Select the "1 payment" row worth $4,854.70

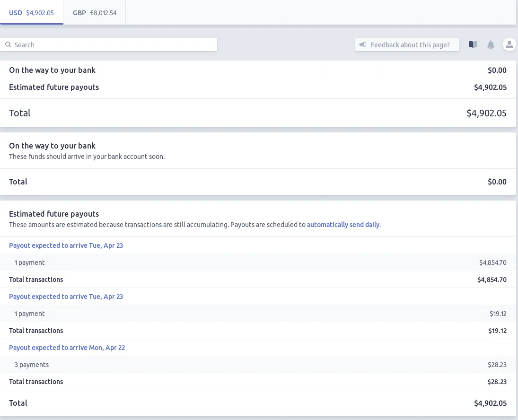tap(258, 262)
